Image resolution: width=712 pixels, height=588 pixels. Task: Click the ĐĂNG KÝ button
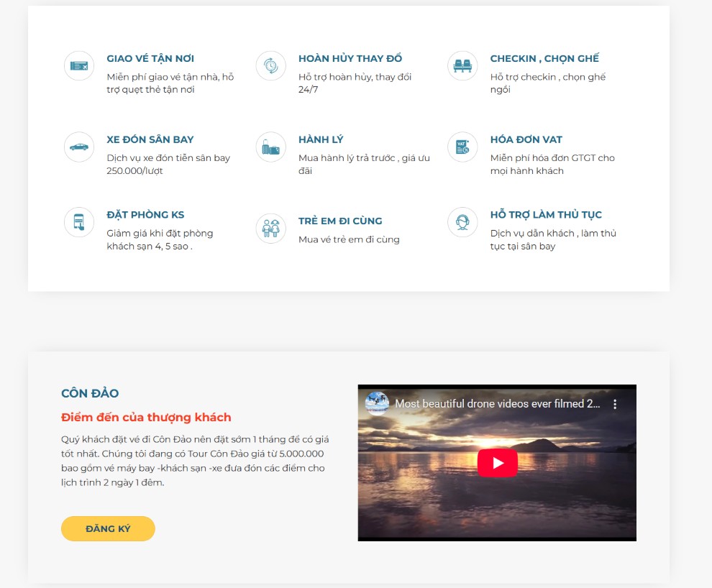(108, 528)
